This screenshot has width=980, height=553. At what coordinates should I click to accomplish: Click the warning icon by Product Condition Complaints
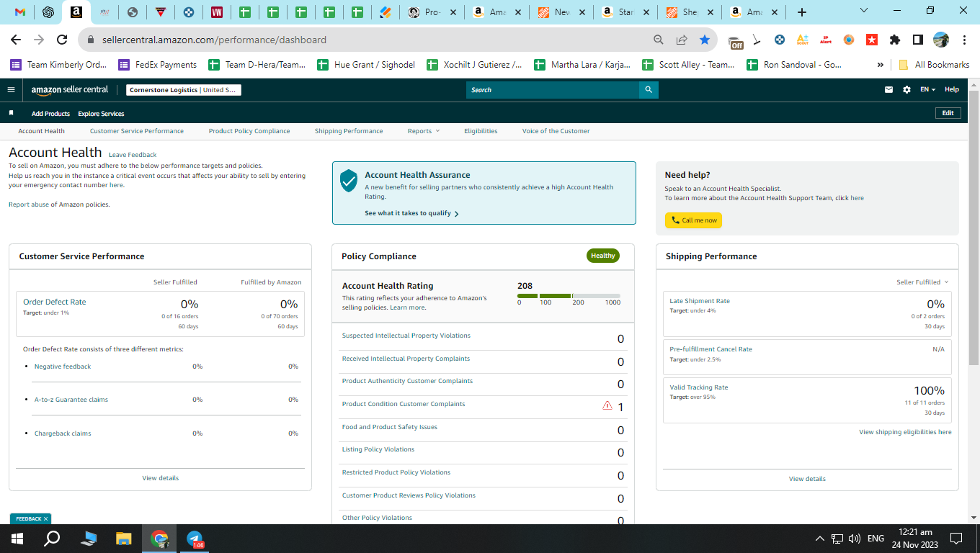point(607,405)
